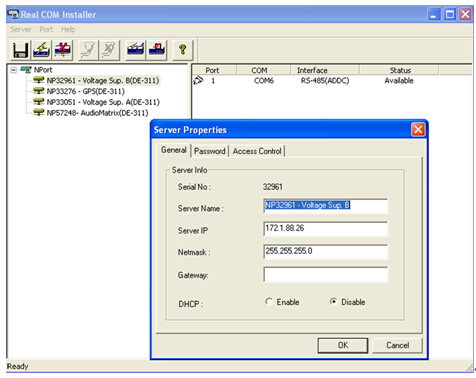This screenshot has height=378, width=476.
Task: Click the Server IP input field
Action: coord(325,229)
